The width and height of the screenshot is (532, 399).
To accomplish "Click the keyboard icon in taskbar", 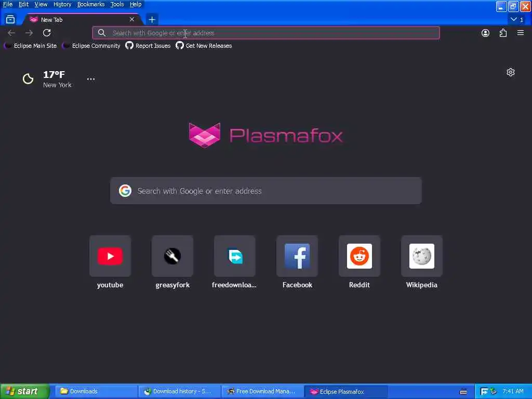I will (x=463, y=392).
